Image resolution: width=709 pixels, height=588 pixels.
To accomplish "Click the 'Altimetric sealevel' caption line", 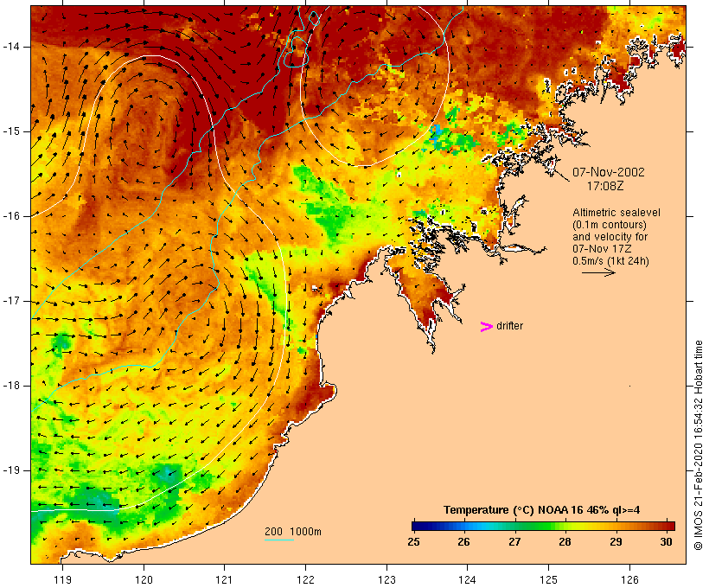I will (616, 213).
